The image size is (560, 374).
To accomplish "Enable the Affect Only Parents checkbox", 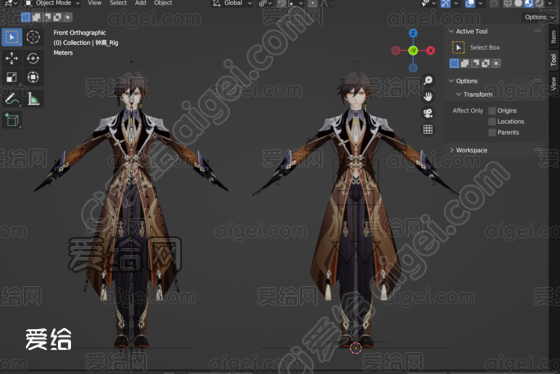I will [492, 133].
